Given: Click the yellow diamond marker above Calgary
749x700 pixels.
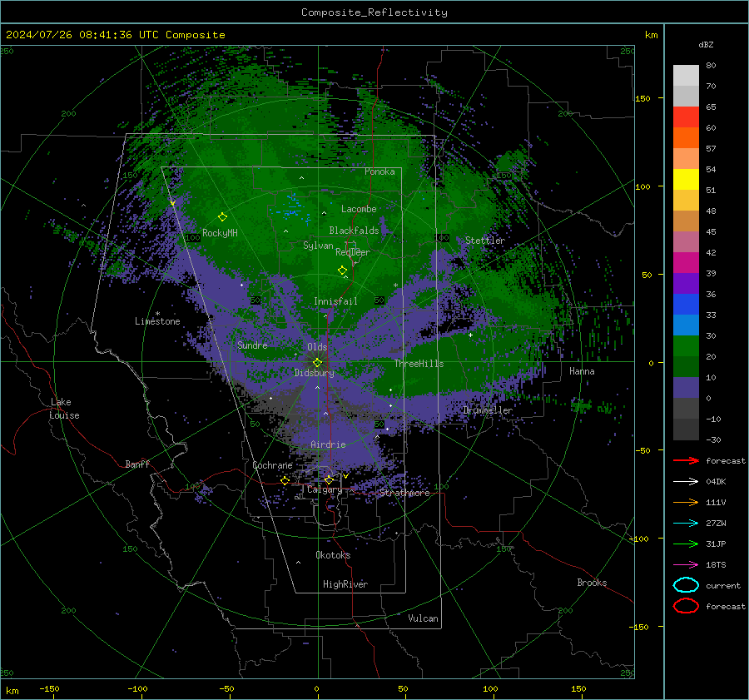Looking at the screenshot, I should tap(329, 479).
